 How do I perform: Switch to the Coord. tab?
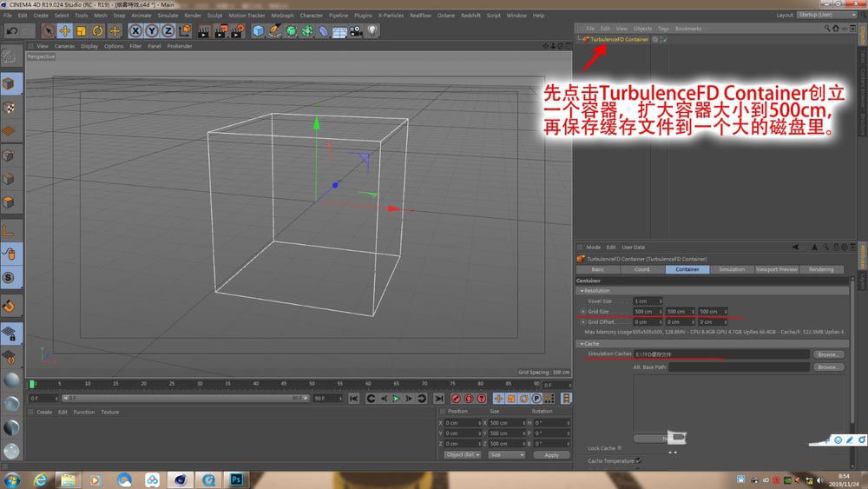(642, 270)
